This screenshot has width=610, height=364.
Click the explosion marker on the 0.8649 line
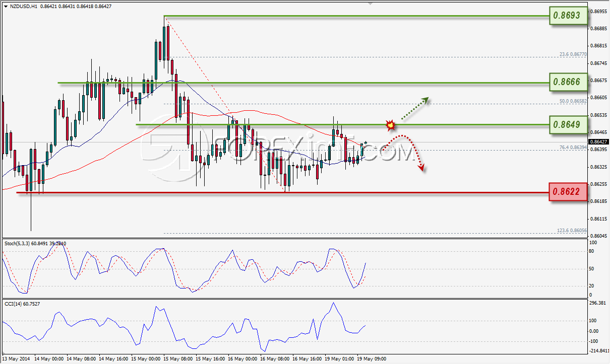[390, 124]
